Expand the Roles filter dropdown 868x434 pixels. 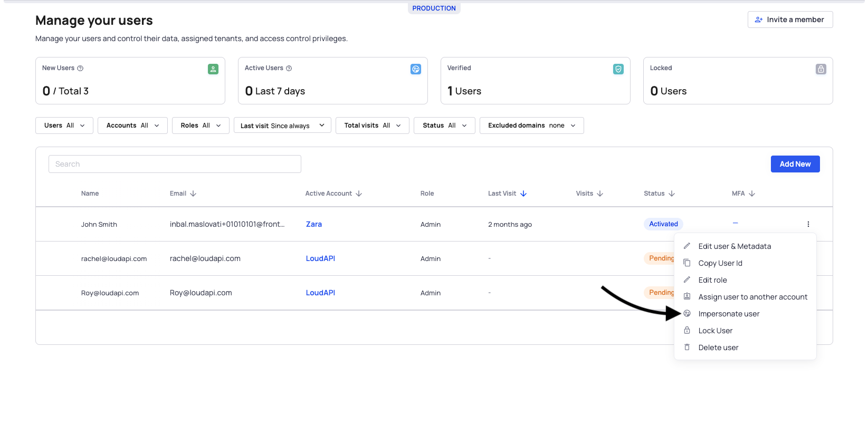coord(201,126)
